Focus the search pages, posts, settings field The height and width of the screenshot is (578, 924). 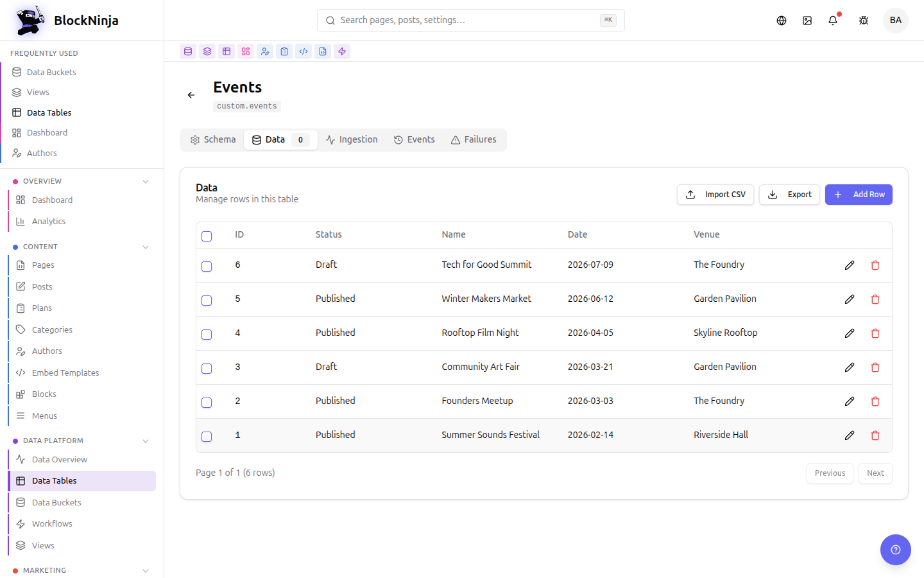(x=471, y=21)
